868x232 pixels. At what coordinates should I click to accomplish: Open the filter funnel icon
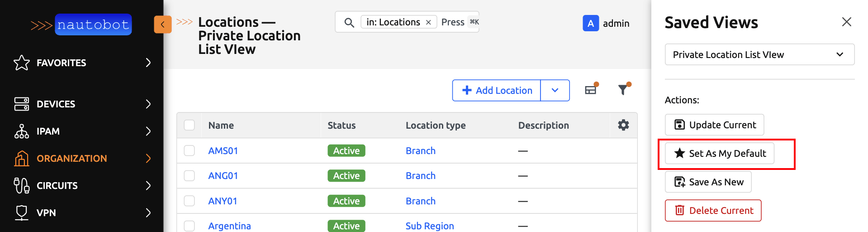623,90
